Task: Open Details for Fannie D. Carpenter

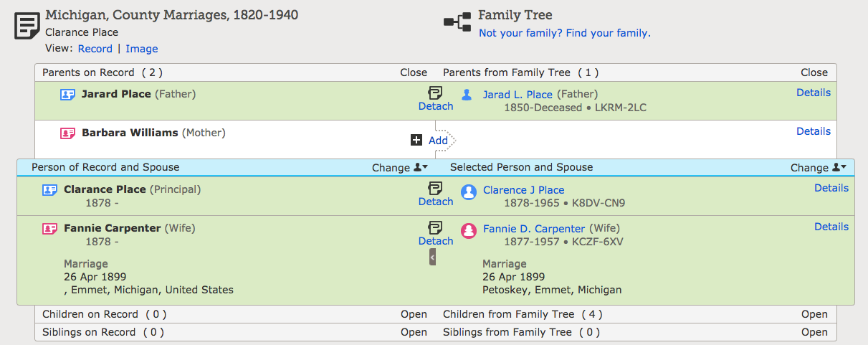Action: [831, 227]
